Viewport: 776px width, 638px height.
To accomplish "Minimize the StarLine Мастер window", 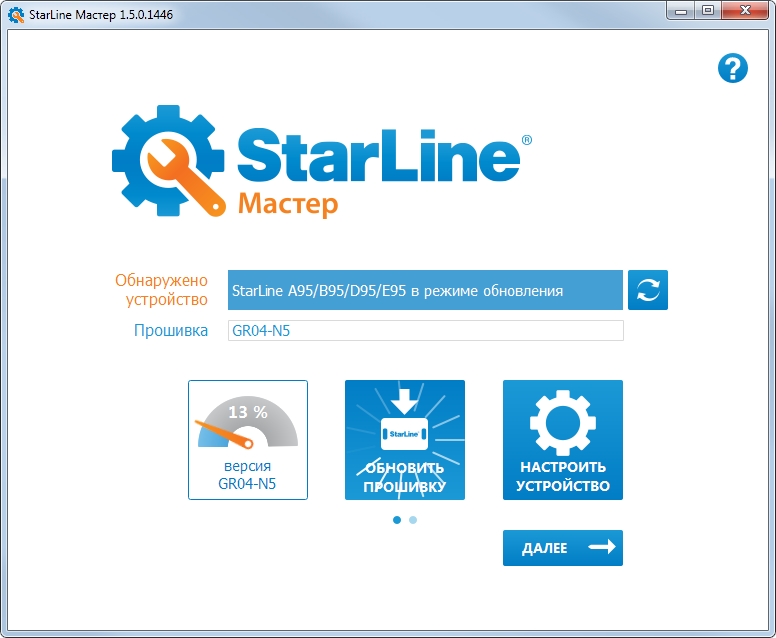I will pyautogui.click(x=681, y=11).
